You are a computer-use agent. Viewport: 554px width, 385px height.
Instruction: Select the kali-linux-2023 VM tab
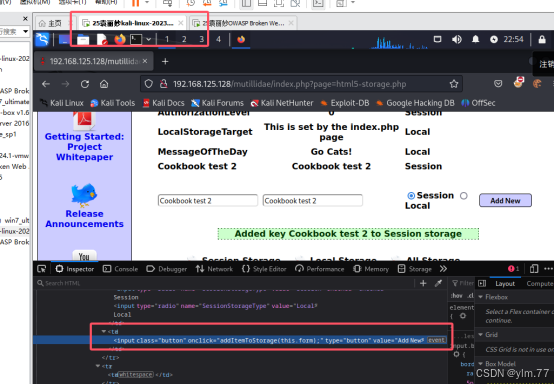click(x=132, y=23)
